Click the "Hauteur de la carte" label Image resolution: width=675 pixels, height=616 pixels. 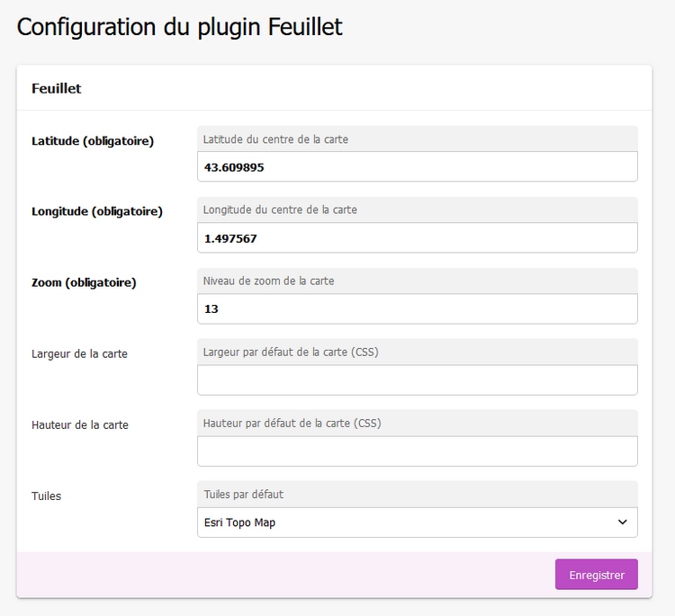(80, 424)
